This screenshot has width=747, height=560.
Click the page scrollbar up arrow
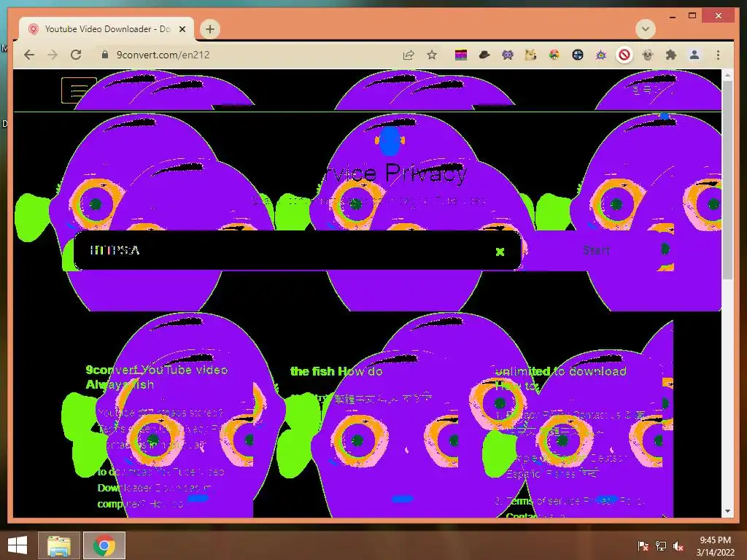coord(727,75)
